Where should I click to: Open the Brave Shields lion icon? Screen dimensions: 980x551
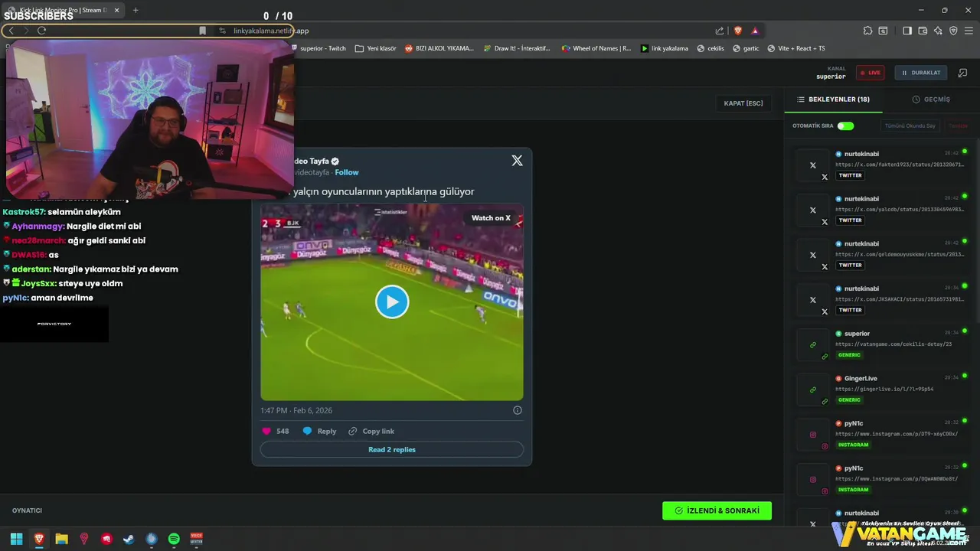pos(738,31)
